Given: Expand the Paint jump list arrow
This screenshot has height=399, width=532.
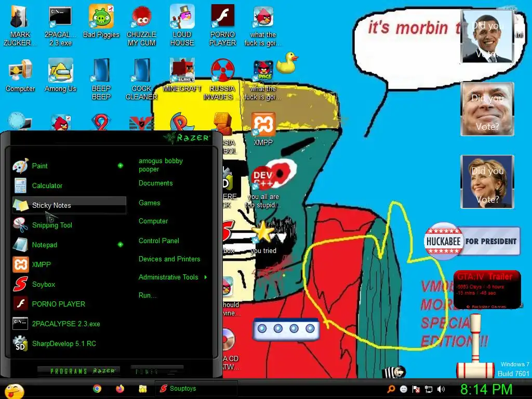Looking at the screenshot, I should 121,166.
